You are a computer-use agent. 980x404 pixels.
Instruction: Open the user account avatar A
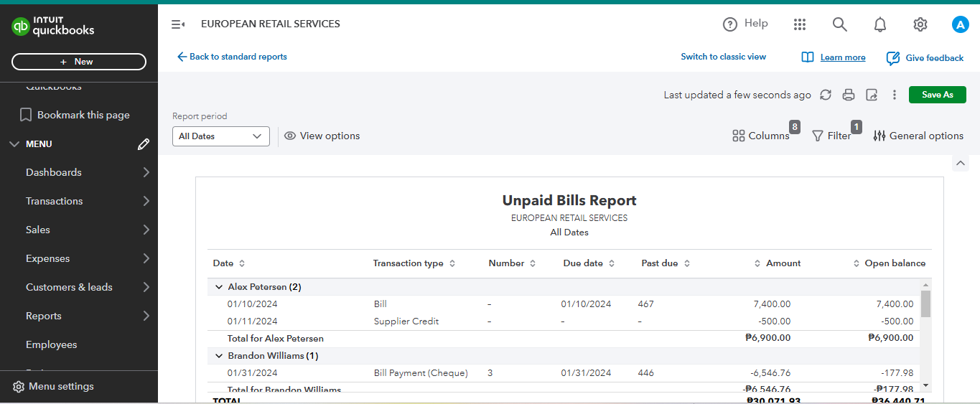tap(961, 24)
